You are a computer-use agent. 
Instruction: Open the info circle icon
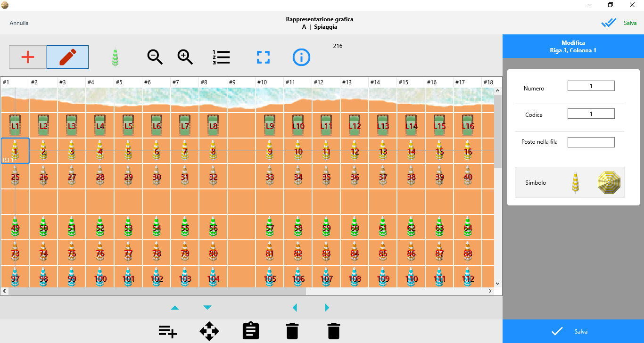301,57
